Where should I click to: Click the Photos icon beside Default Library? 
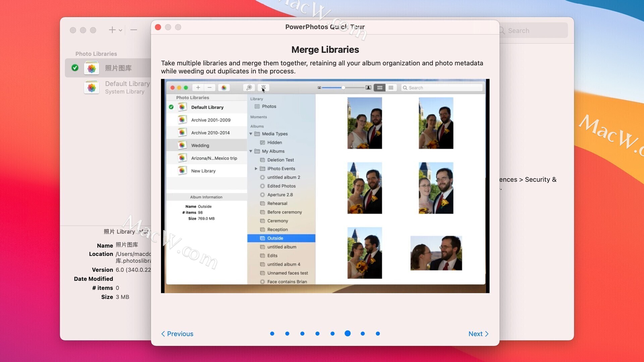tap(91, 87)
